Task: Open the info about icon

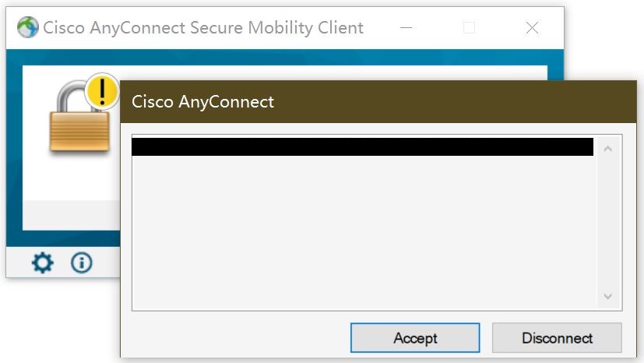Action: click(82, 263)
